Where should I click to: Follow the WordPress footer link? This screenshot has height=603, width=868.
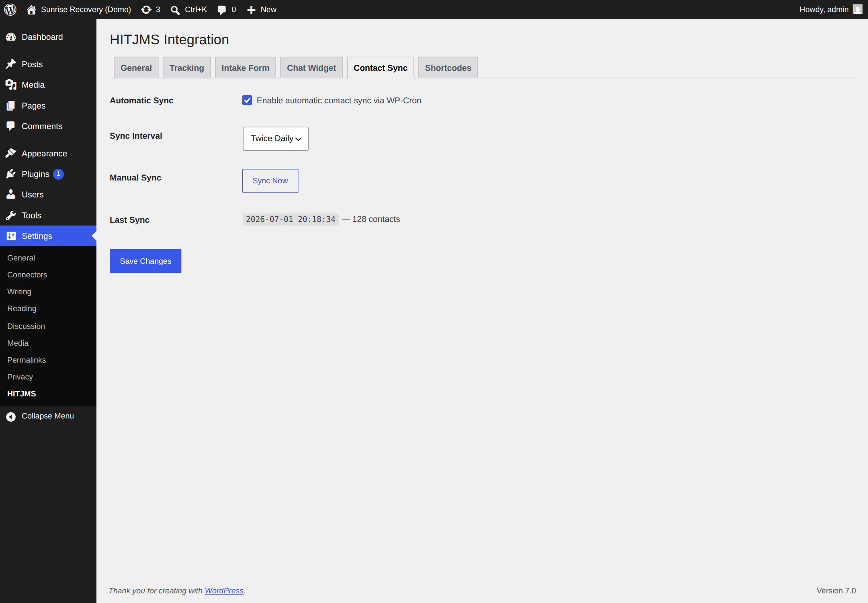[224, 591]
